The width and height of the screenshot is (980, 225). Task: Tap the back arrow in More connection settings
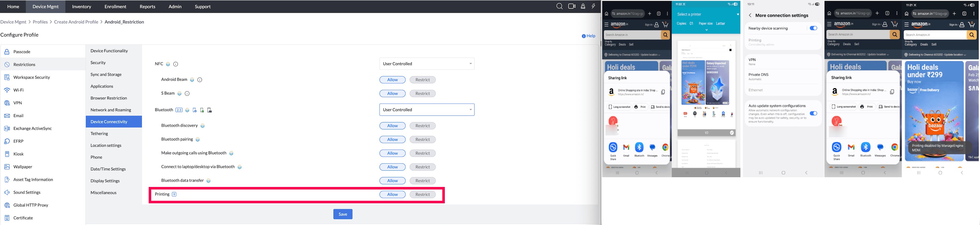750,16
